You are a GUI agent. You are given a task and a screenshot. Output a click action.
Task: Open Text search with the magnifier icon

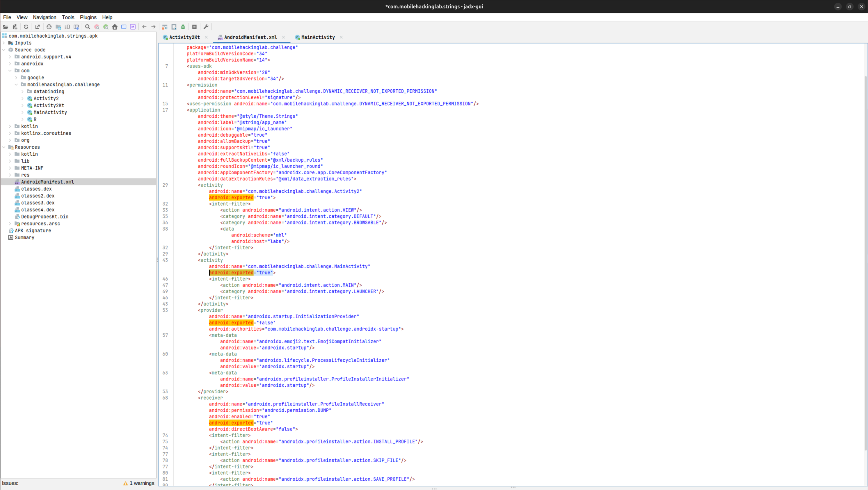(88, 27)
